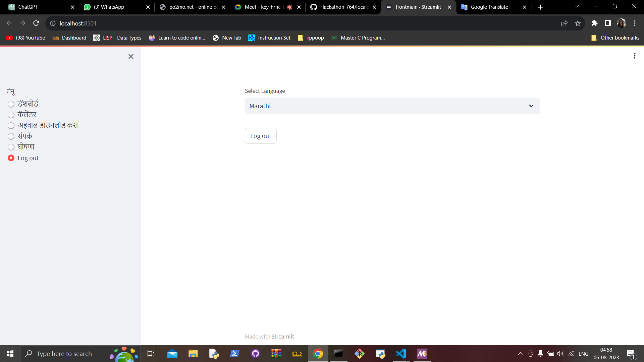Switch to the Google Translate tab
Image resolution: width=644 pixels, height=362 pixels.
(x=489, y=7)
